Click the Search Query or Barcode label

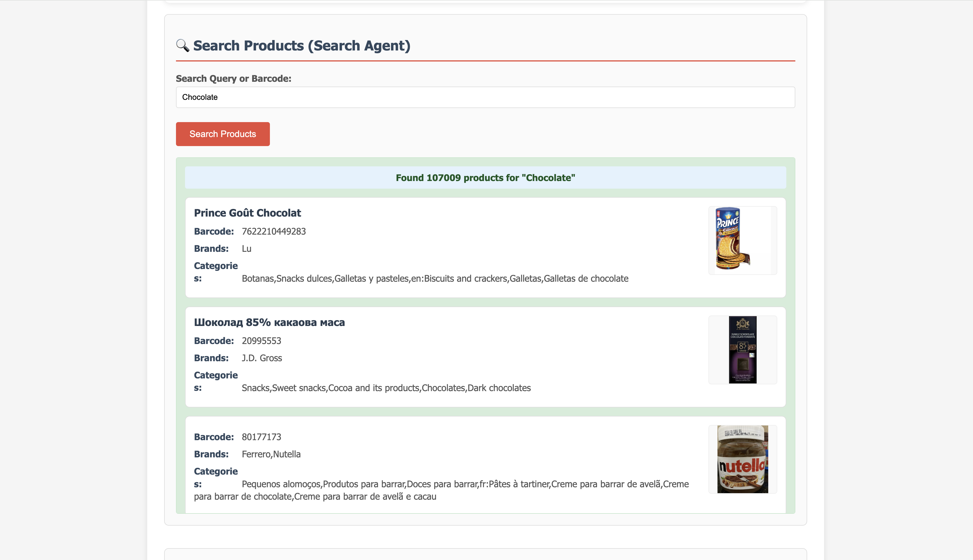[x=234, y=78]
